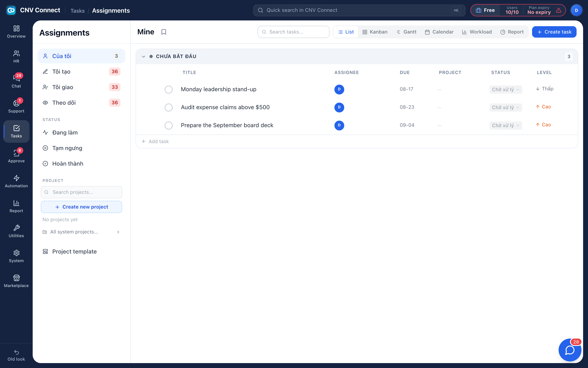Select the Của tôi filter
The width and height of the screenshot is (588, 368).
[81, 56]
